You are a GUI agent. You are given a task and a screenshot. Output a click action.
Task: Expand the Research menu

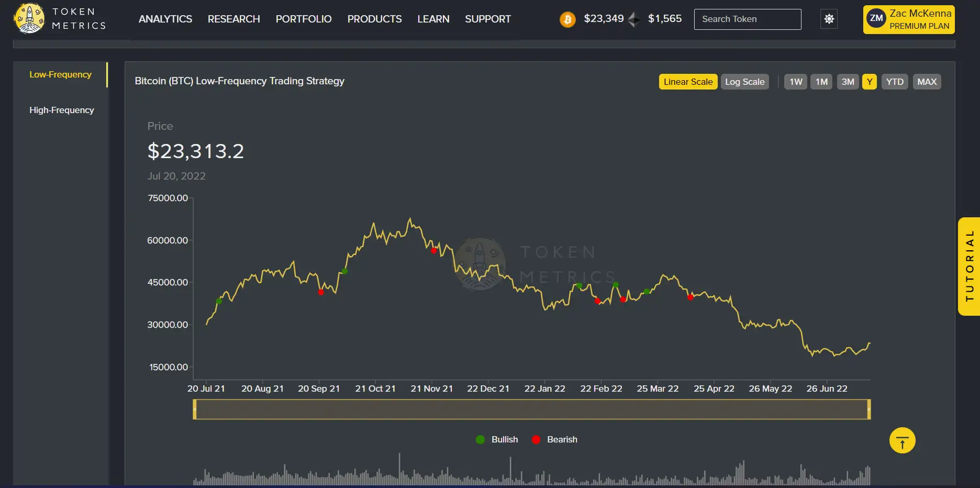(x=233, y=19)
